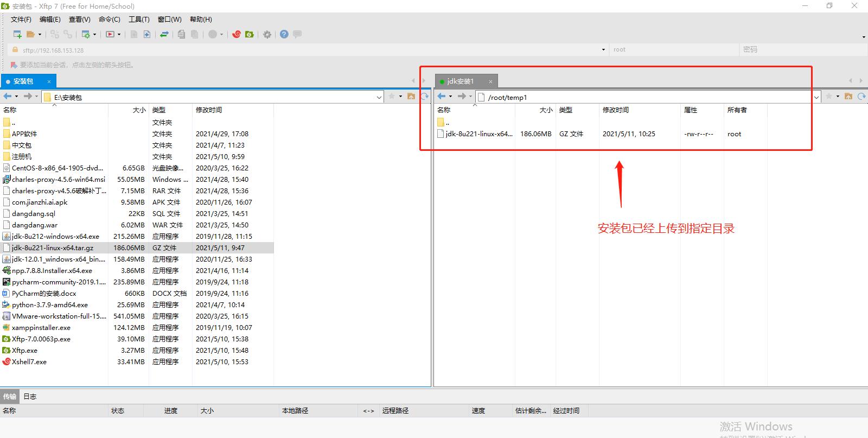
Task: Expand the E:\安装包 path dropdown
Action: pyautogui.click(x=379, y=97)
